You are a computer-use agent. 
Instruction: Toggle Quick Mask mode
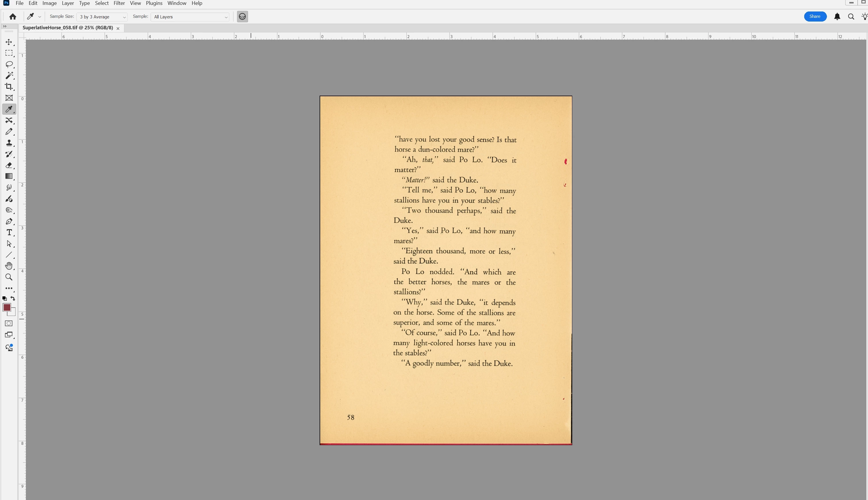point(9,323)
